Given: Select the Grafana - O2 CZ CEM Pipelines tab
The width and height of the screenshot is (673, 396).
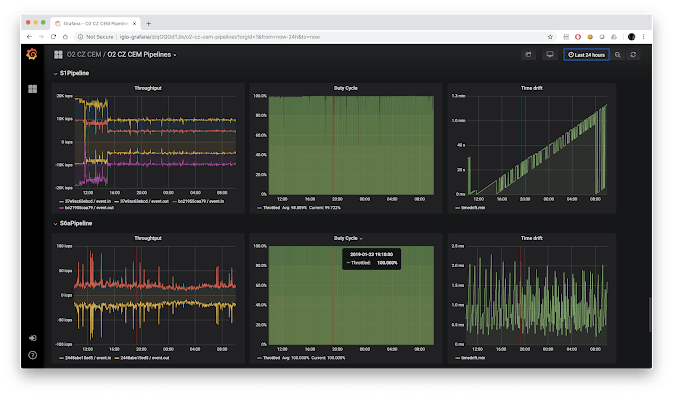Looking at the screenshot, I should point(95,24).
